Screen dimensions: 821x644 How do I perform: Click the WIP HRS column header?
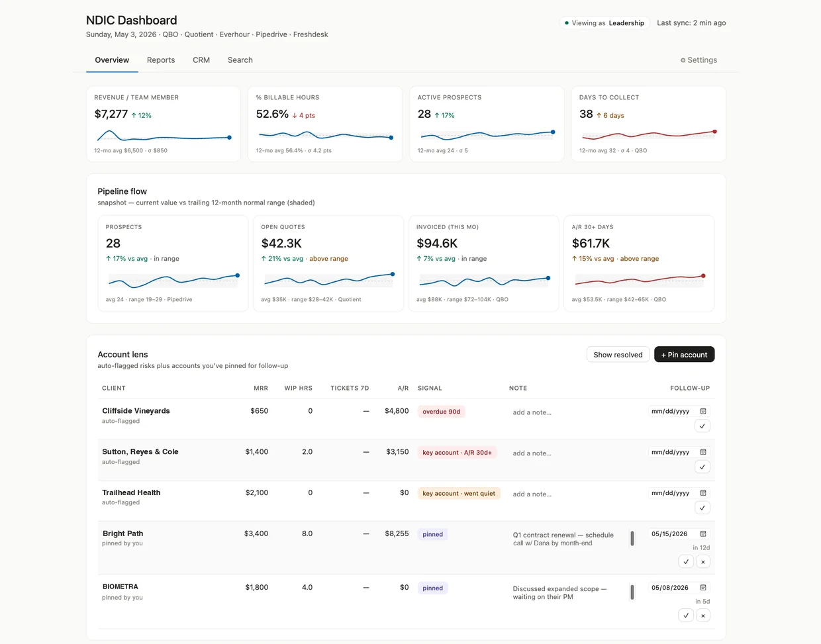299,389
